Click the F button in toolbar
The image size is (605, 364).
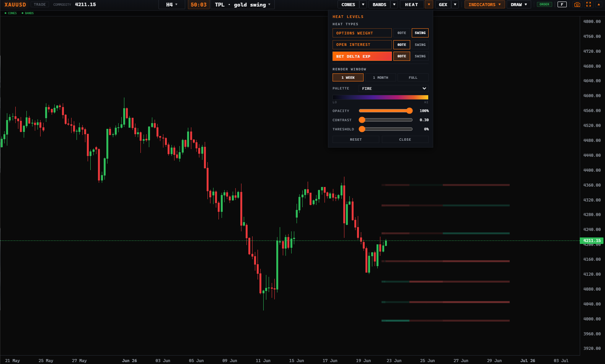pos(562,5)
